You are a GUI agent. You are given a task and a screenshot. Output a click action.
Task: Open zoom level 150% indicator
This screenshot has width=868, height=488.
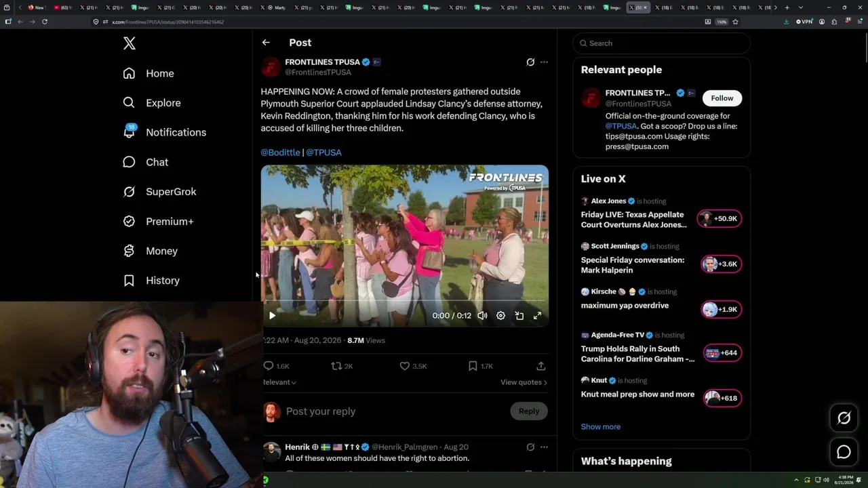pyautogui.click(x=722, y=22)
